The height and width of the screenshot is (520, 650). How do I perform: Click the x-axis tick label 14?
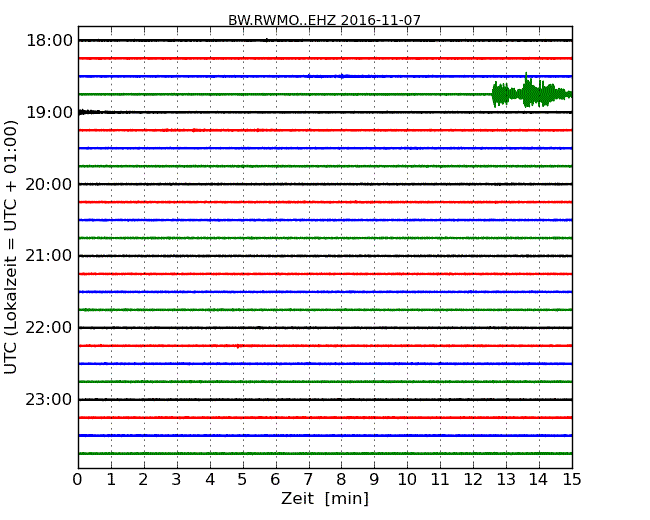[x=539, y=480]
